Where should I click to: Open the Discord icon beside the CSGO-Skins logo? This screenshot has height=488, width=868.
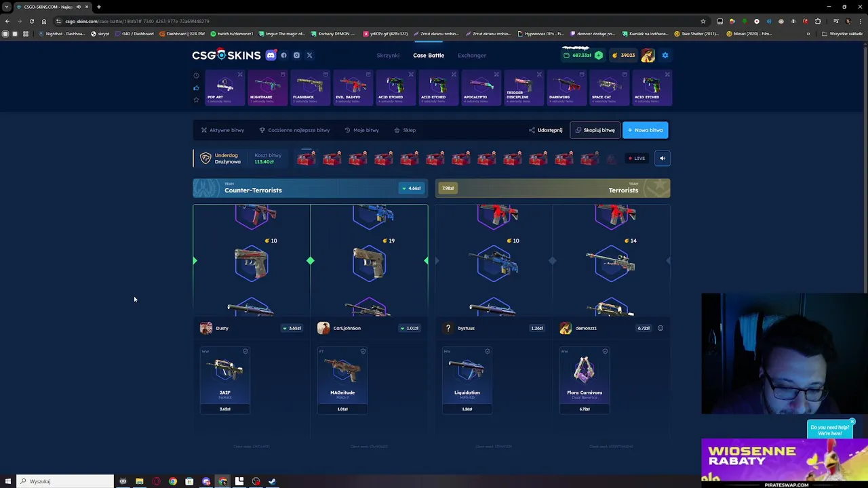(271, 56)
